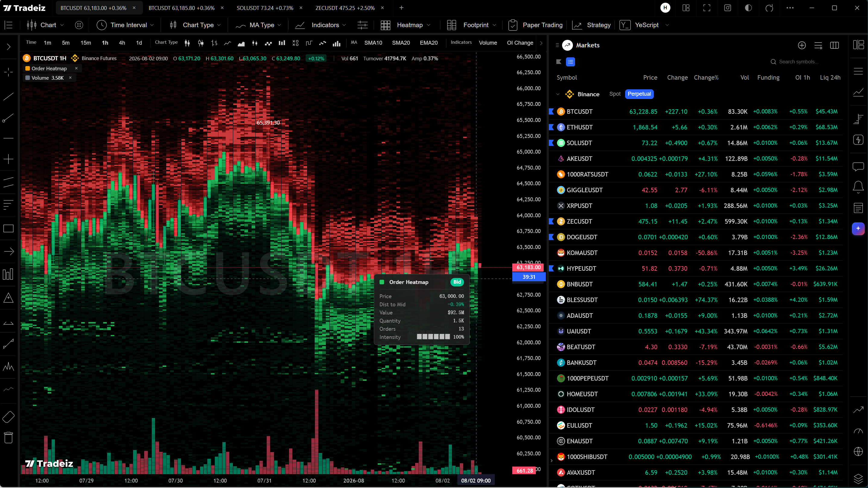Open Markets column layout icon

click(834, 45)
